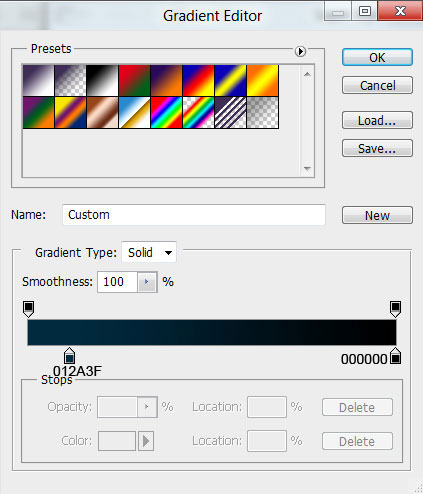This screenshot has width=423, height=494.
Task: Pick the Chrome gradient preset
Action: [x=134, y=113]
